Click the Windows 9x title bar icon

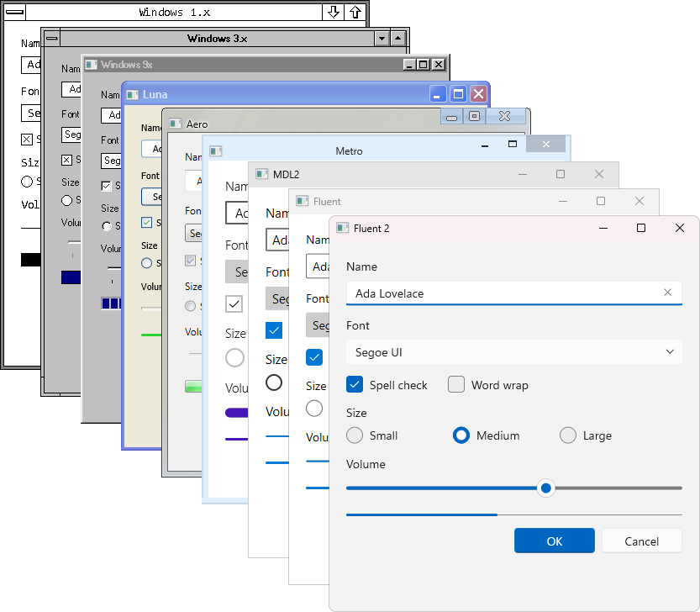click(91, 65)
